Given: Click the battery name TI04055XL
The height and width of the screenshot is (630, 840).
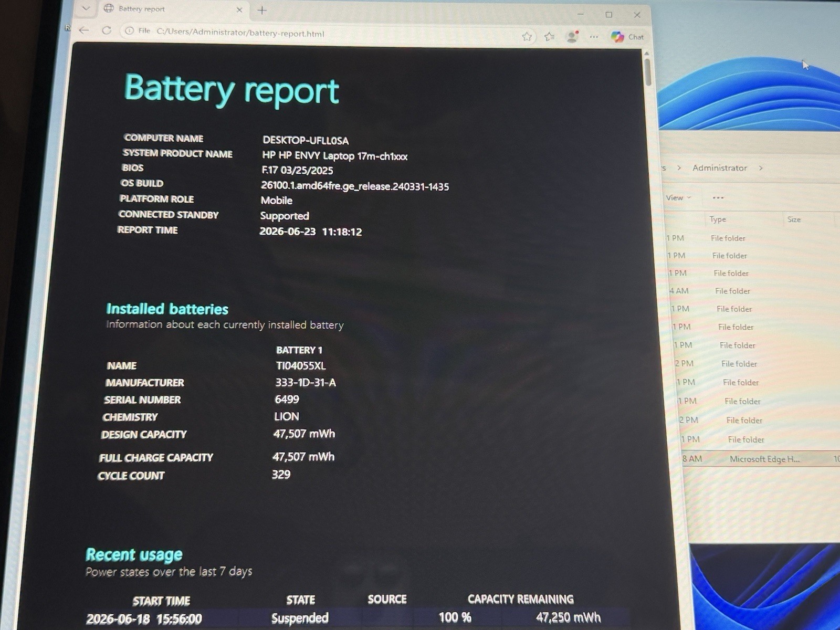Looking at the screenshot, I should (x=301, y=366).
